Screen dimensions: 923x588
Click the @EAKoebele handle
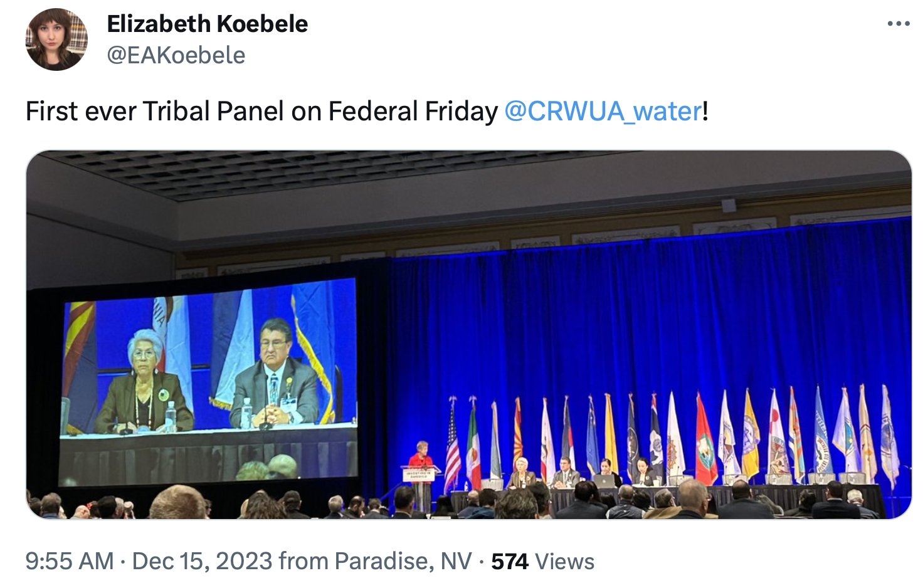(176, 55)
